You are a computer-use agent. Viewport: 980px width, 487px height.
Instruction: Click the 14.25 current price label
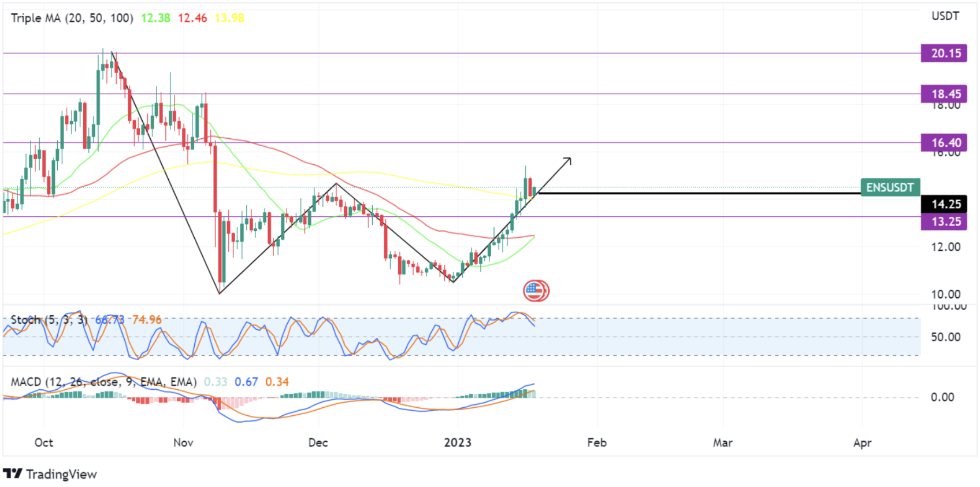[x=944, y=204]
